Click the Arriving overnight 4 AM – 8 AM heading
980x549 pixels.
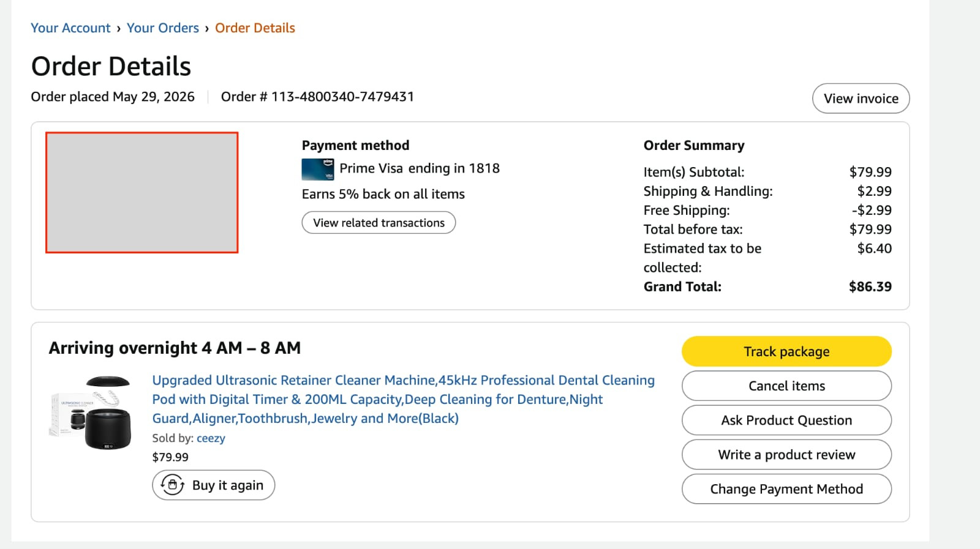175,348
